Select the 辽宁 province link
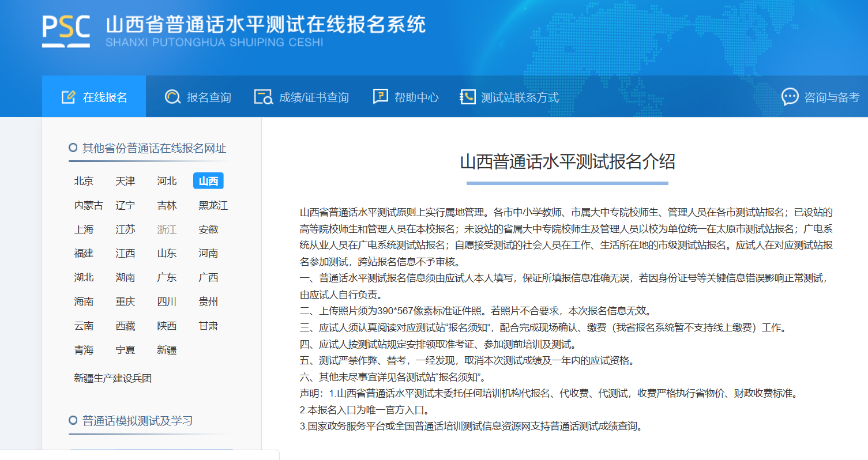The image size is (868, 460). tap(125, 205)
